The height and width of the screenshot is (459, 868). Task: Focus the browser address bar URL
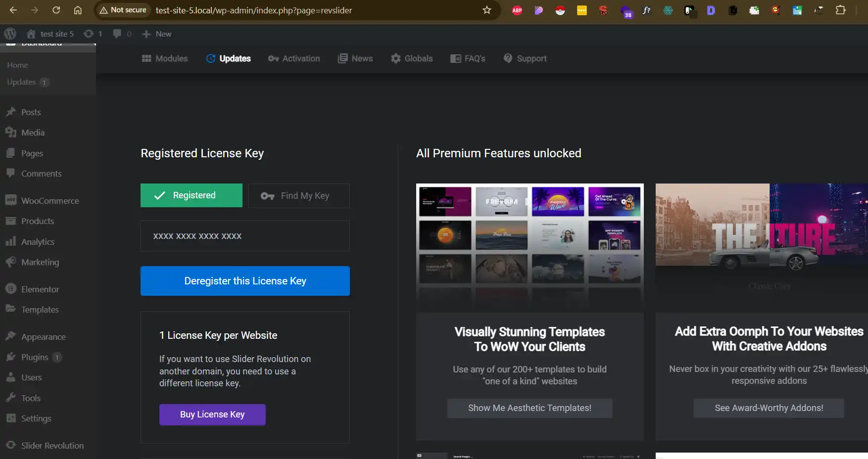tap(254, 10)
